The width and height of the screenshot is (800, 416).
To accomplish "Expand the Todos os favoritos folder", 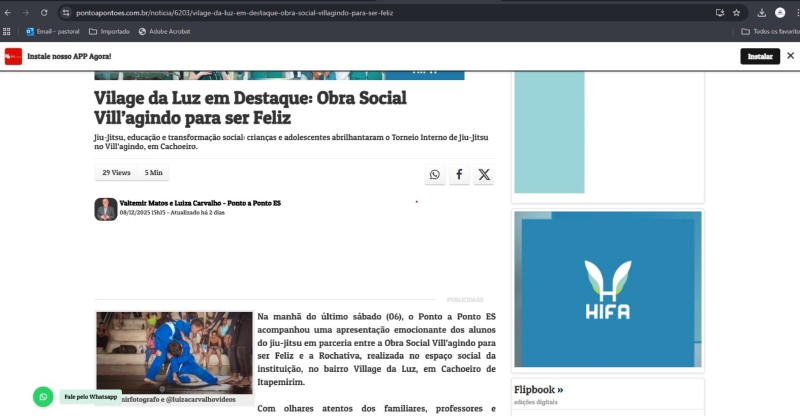I will 770,31.
